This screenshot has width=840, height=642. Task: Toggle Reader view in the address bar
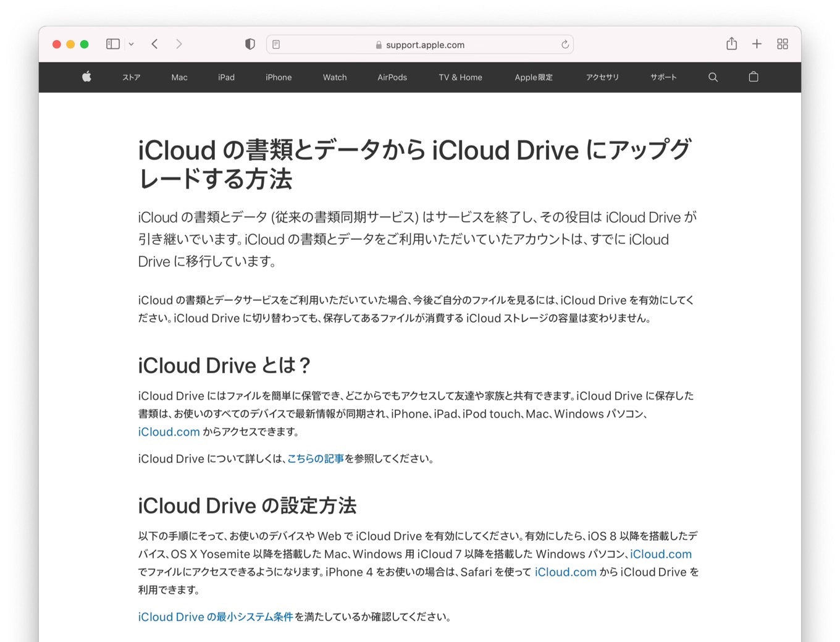tap(275, 44)
